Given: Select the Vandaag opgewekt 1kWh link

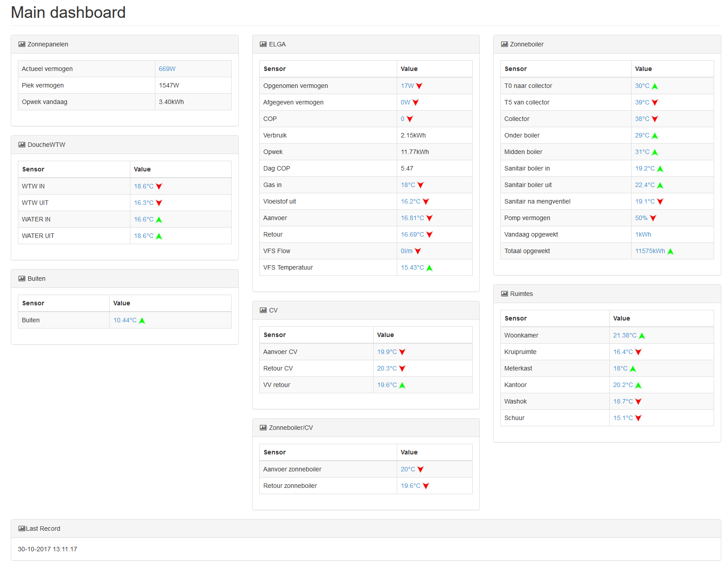Looking at the screenshot, I should pyautogui.click(x=643, y=234).
